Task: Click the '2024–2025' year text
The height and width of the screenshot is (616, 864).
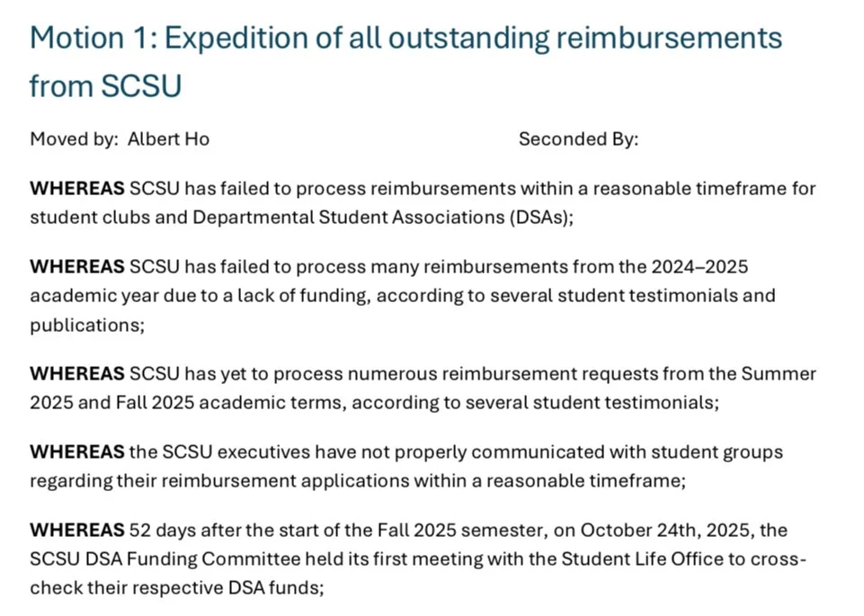Action: click(699, 267)
